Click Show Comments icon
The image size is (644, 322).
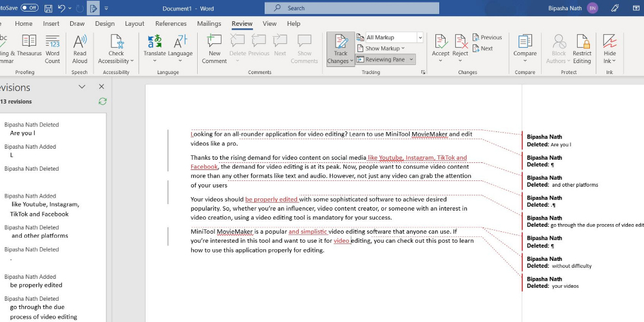pyautogui.click(x=305, y=41)
